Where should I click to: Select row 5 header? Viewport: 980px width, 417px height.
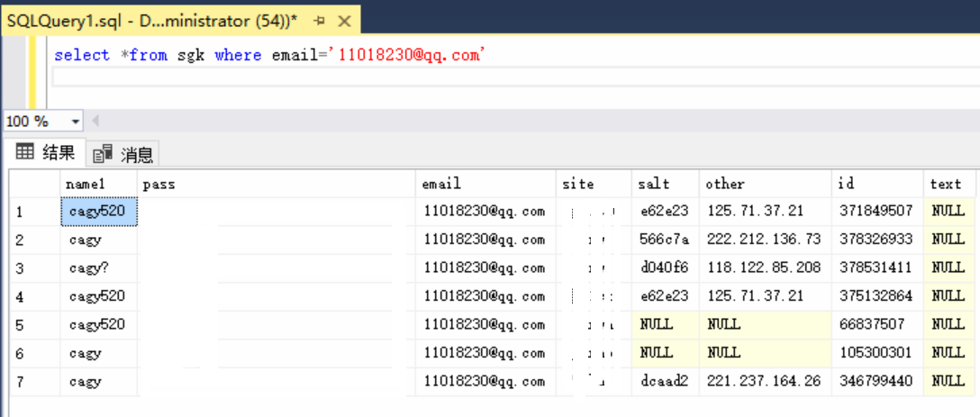[x=35, y=325]
